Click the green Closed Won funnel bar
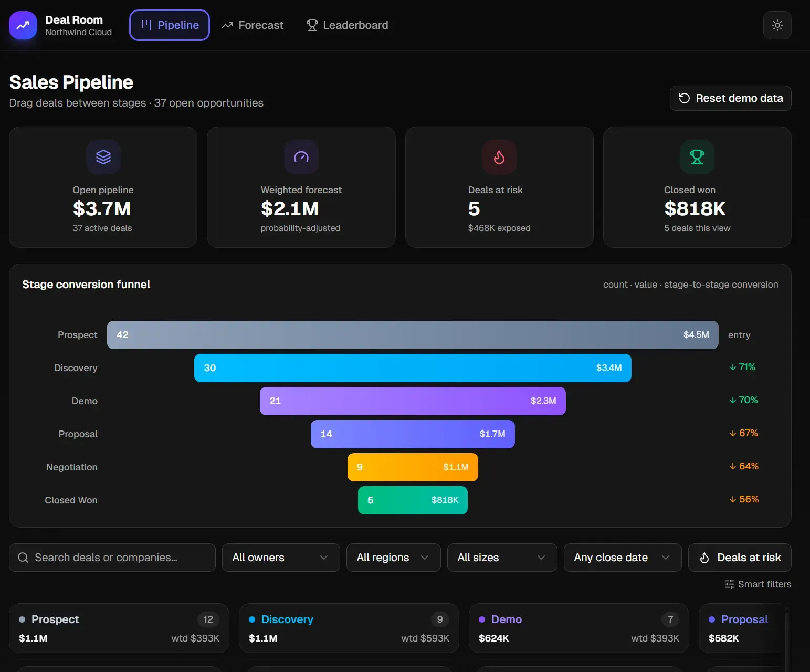Viewport: 810px width, 672px height. (413, 500)
